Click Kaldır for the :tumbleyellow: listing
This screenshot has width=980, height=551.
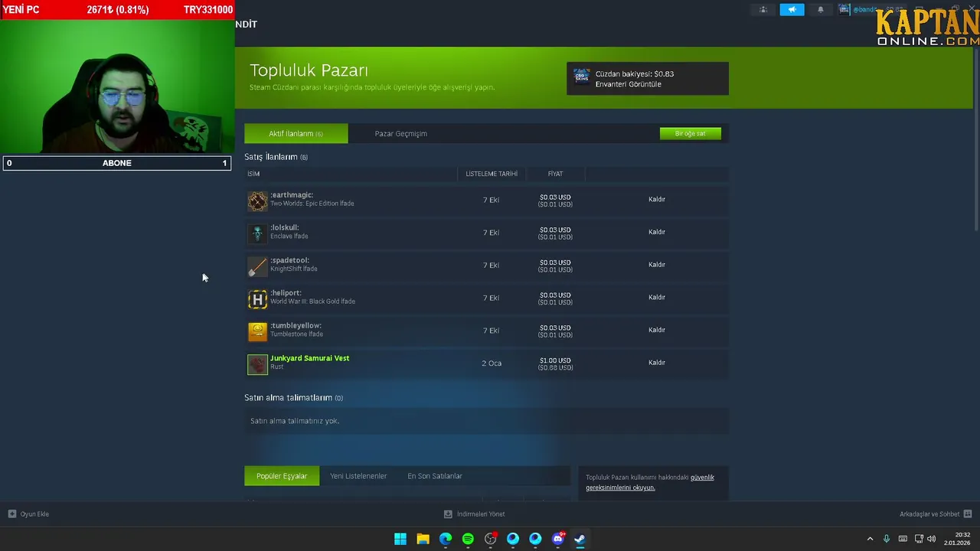pos(657,330)
